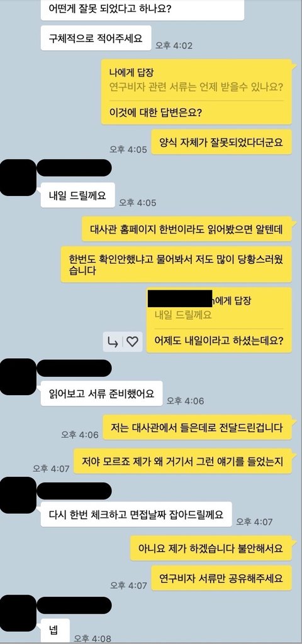This screenshot has width=302, height=644.
Task: Tap the heart reaction icon
Action: click(x=132, y=341)
